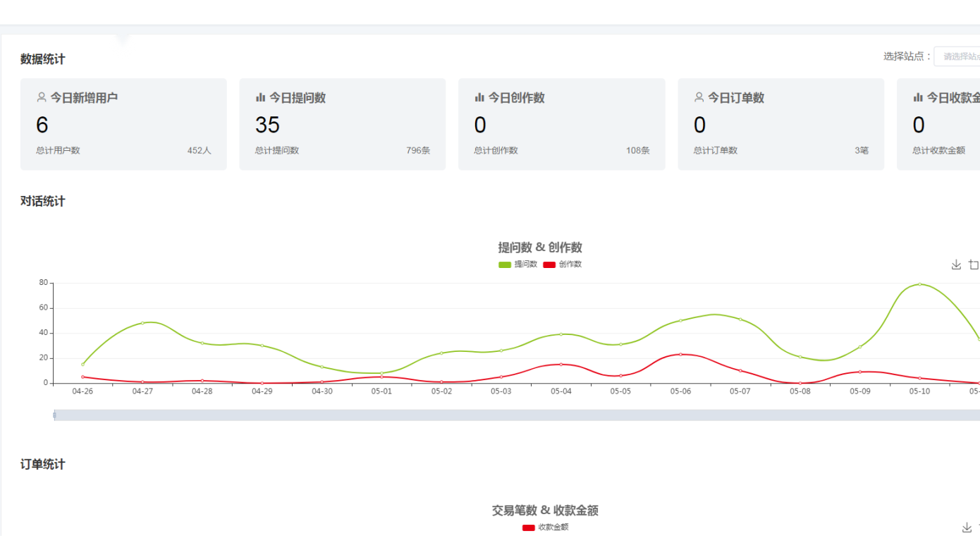980x536 pixels.
Task: Click the 总计订单数 label
Action: tap(715, 150)
